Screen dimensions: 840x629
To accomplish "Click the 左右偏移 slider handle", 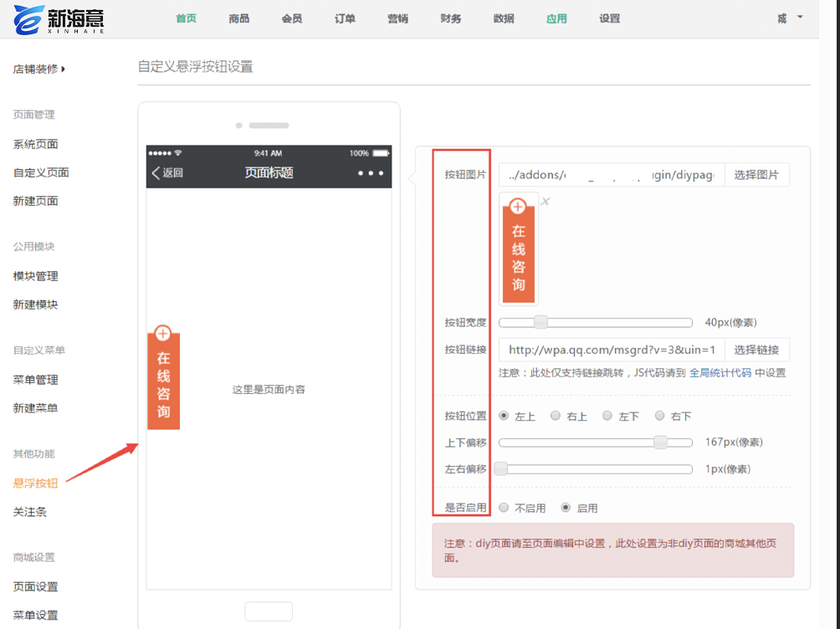I will [501, 468].
